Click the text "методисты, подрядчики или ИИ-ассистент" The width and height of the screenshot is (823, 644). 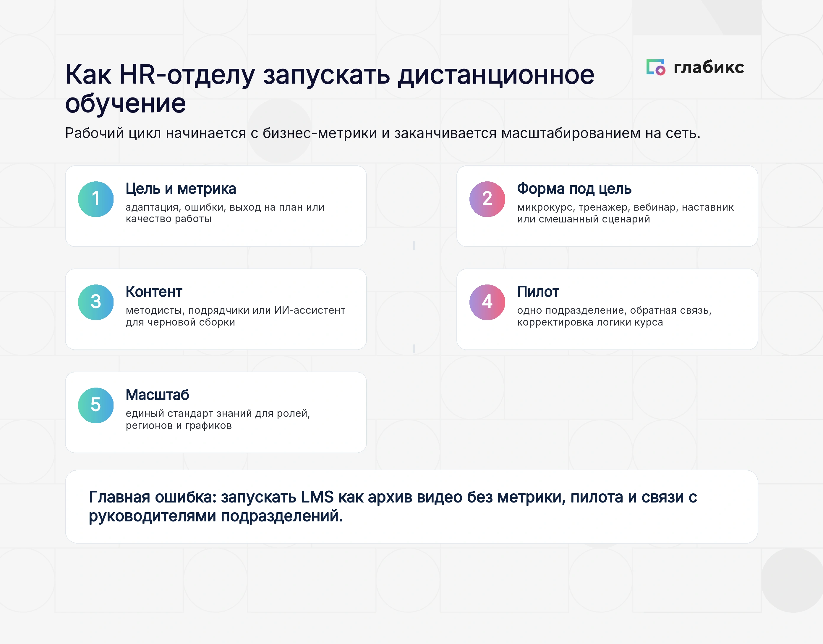click(236, 310)
